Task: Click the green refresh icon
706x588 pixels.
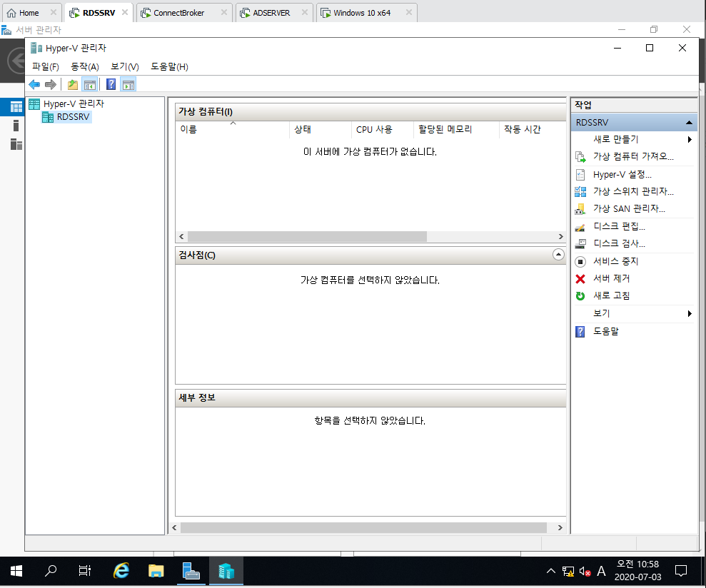Action: (x=580, y=296)
